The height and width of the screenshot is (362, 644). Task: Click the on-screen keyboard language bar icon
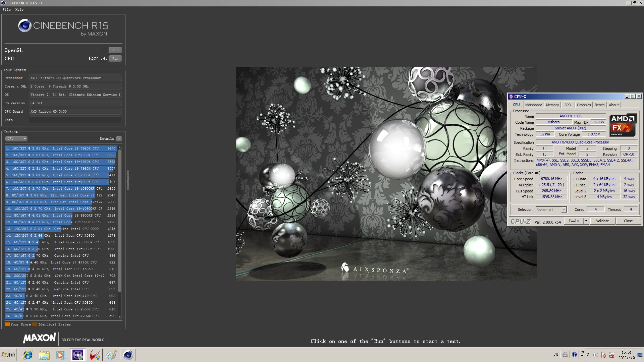point(565,355)
